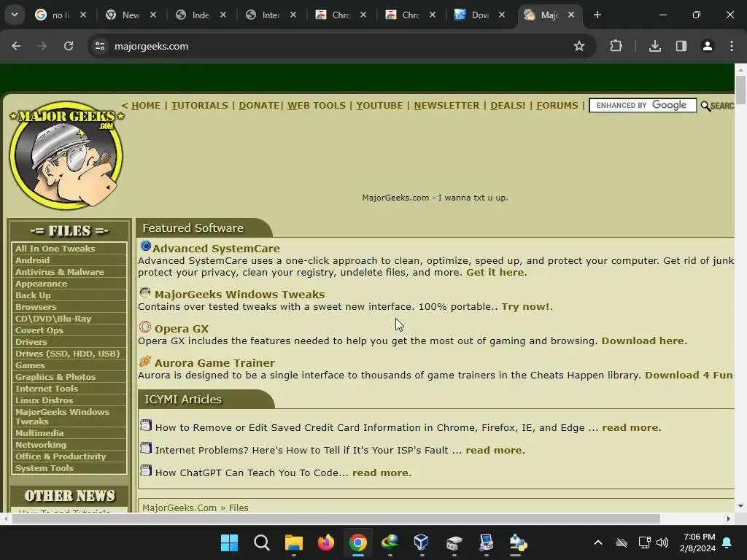Image resolution: width=747 pixels, height=560 pixels.
Task: Click the MajorGeeks logo image
Action: (66, 155)
